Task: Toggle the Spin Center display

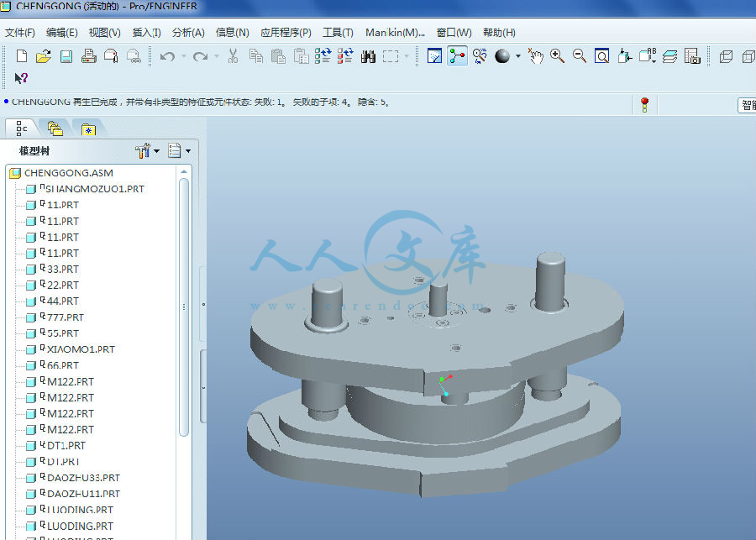Action: [x=457, y=56]
